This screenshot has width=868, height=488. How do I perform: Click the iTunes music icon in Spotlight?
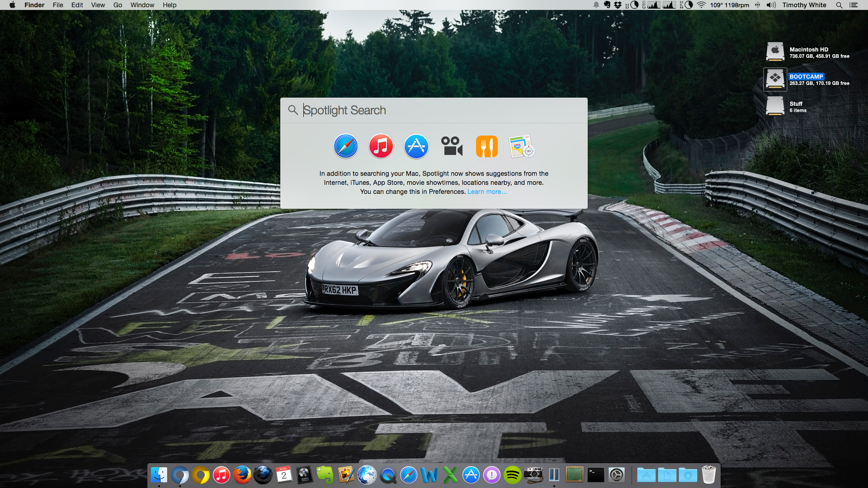click(x=381, y=146)
